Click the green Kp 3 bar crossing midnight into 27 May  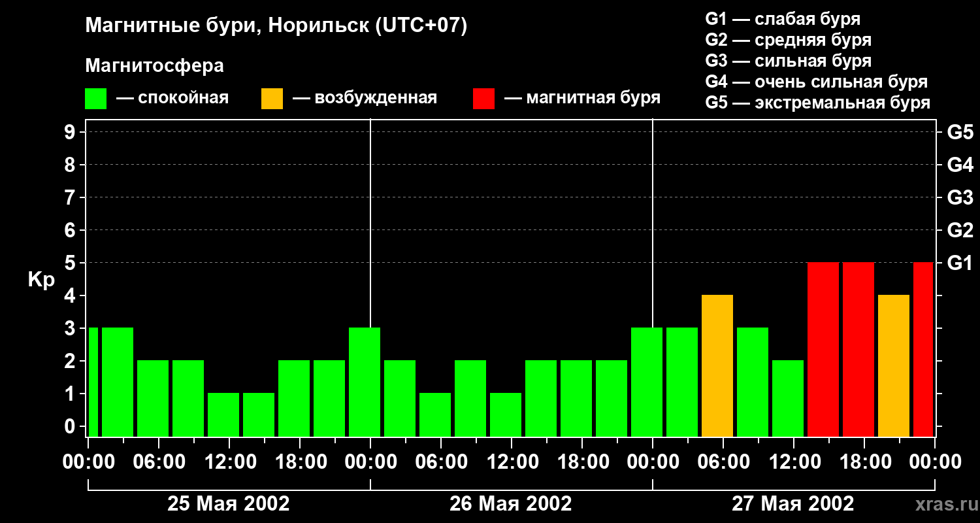pyautogui.click(x=647, y=382)
